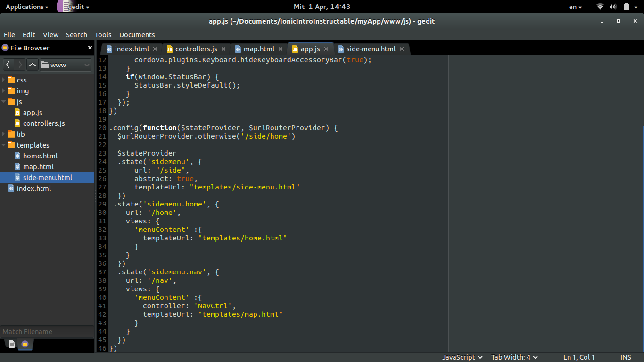This screenshot has width=644, height=362.
Task: Click the back navigation arrow in File Browser
Action: (x=7, y=65)
